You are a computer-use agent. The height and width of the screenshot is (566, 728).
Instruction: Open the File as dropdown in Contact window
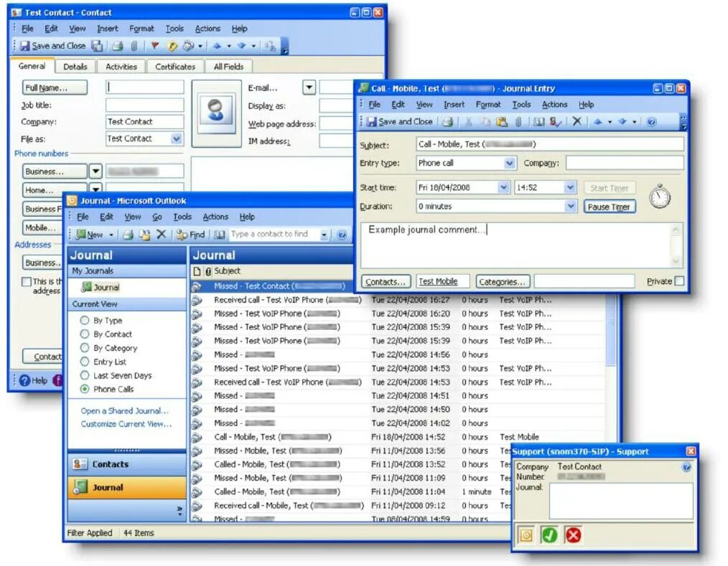177,138
